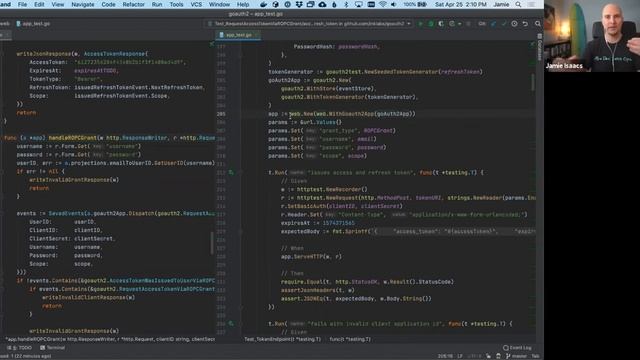Click the func(t *testing.T) breadcrumb
Image resolution: width=640 pixels, height=360 pixels.
[x=350, y=339]
